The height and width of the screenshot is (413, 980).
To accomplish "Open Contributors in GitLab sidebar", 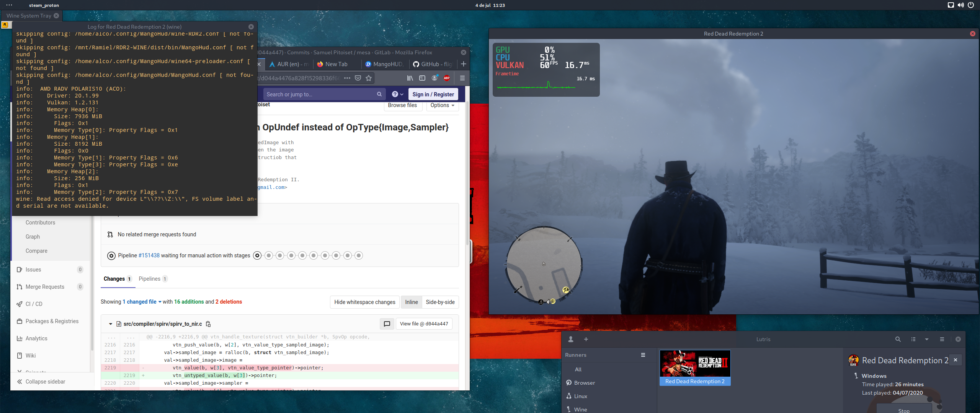I will (40, 223).
